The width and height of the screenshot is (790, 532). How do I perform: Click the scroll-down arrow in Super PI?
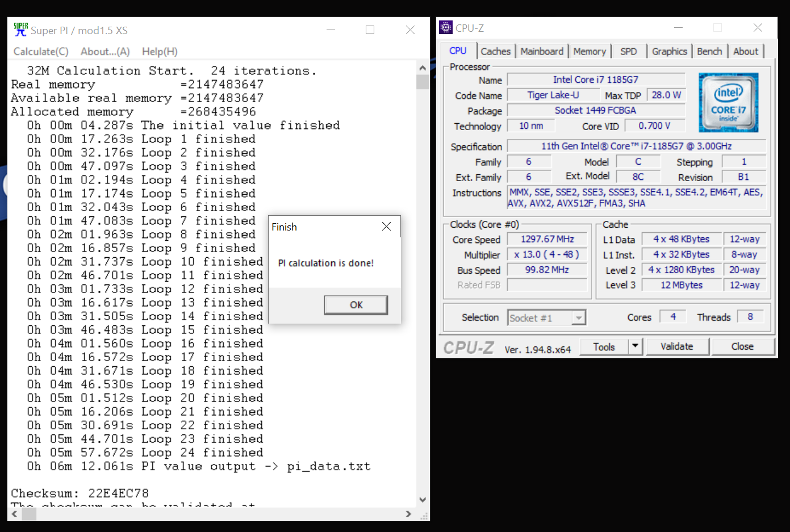point(423,500)
